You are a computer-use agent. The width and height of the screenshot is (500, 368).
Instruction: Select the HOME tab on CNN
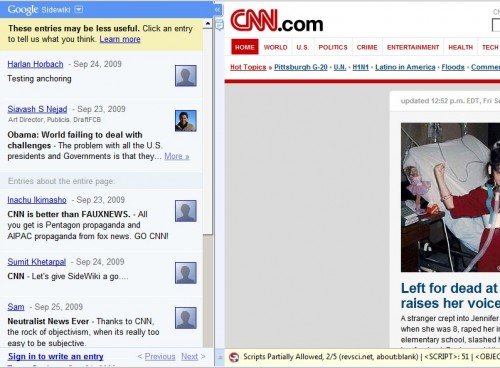(245, 47)
